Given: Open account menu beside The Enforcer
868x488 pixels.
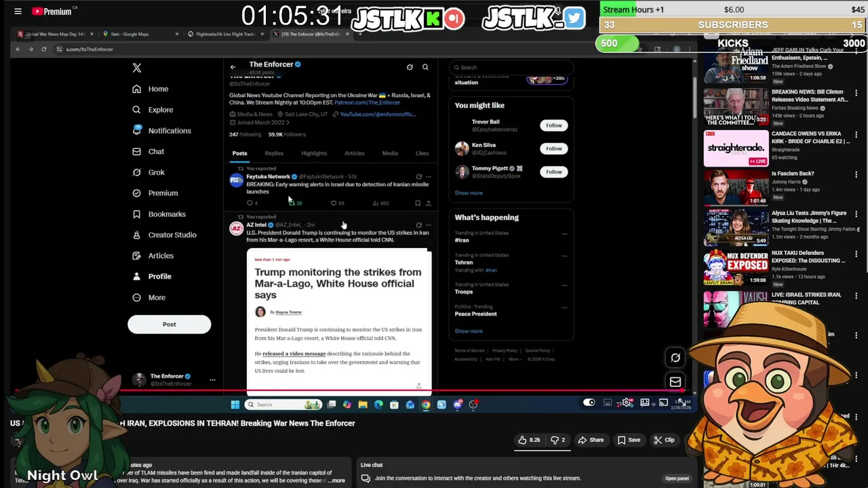Looking at the screenshot, I should tap(212, 380).
